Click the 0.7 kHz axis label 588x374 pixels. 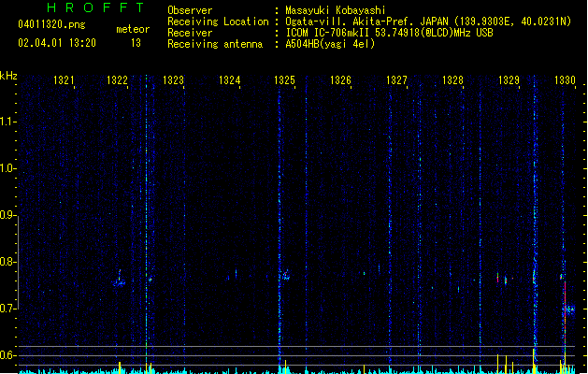[7, 309]
